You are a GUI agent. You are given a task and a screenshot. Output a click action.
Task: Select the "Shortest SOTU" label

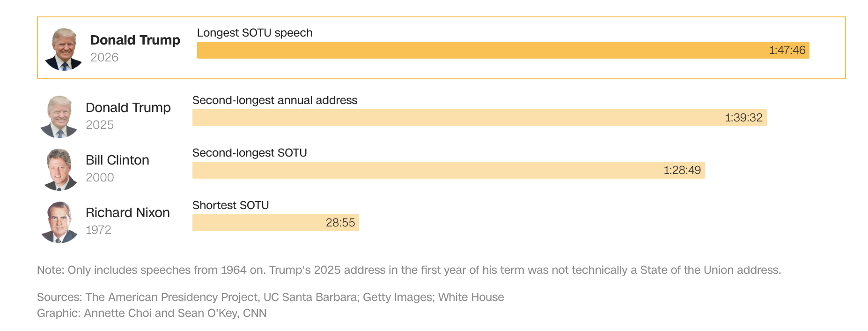click(x=230, y=205)
